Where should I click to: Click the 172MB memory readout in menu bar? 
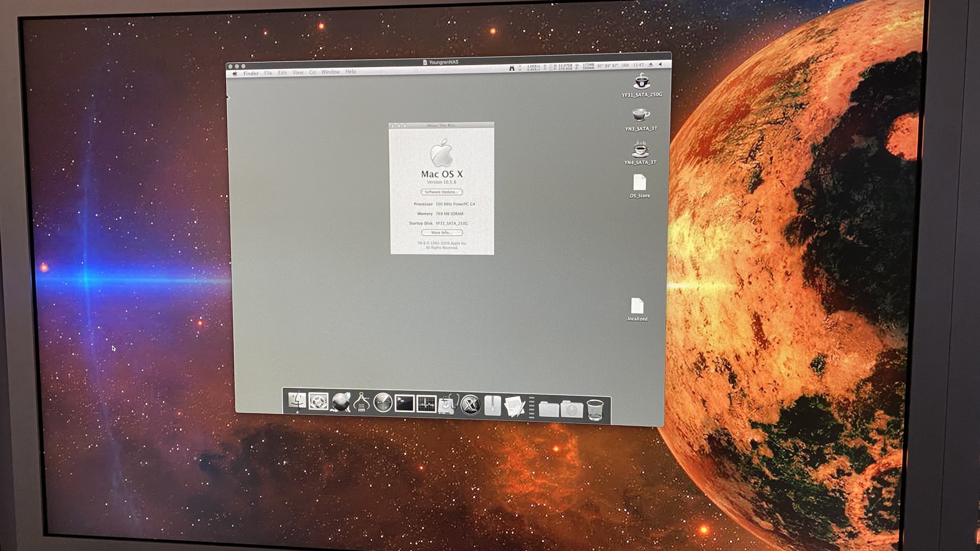pos(585,66)
